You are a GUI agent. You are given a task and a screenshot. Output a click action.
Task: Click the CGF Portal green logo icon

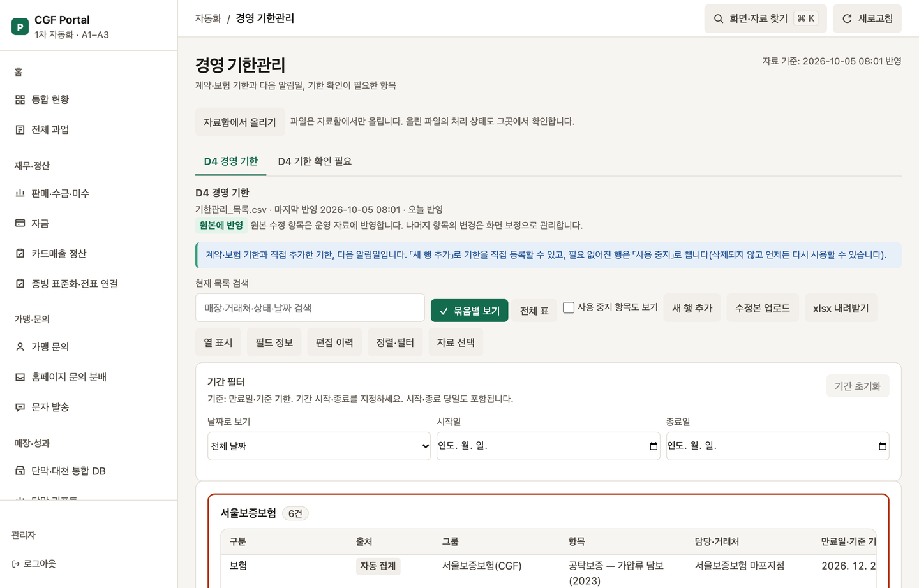tap(20, 27)
